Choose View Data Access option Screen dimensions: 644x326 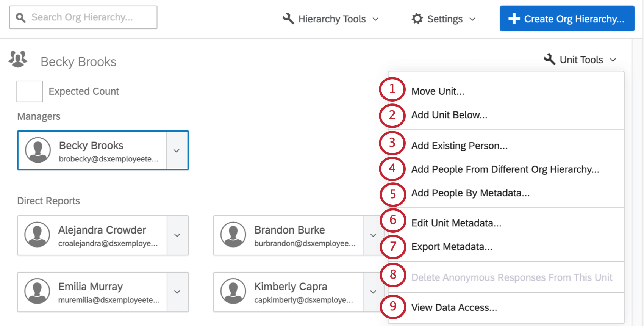[x=454, y=307]
